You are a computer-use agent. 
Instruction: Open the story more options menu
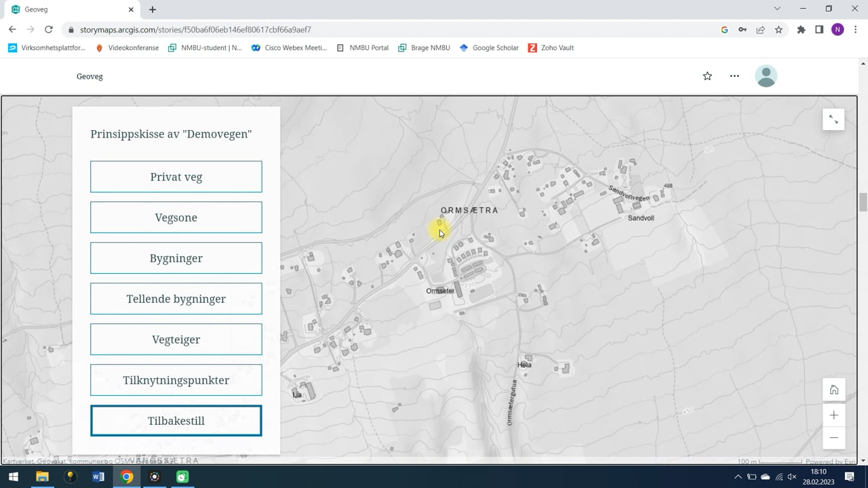pyautogui.click(x=734, y=76)
